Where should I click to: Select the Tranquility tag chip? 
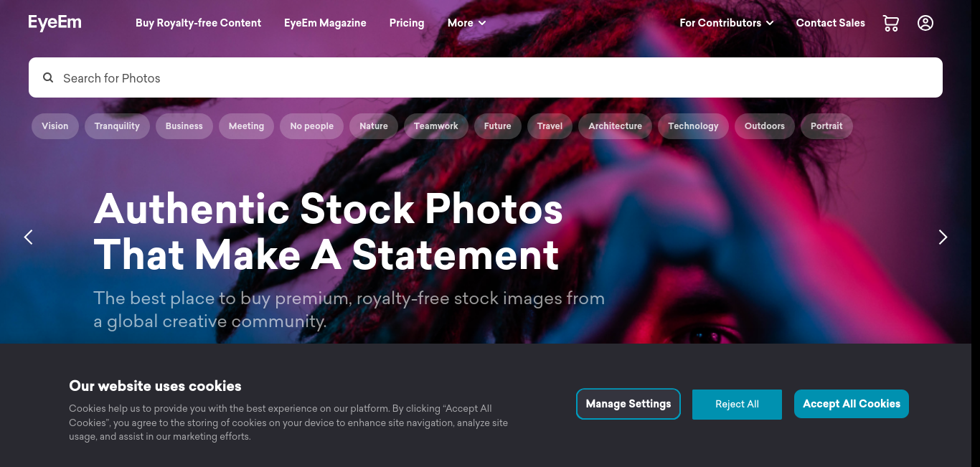tap(117, 126)
